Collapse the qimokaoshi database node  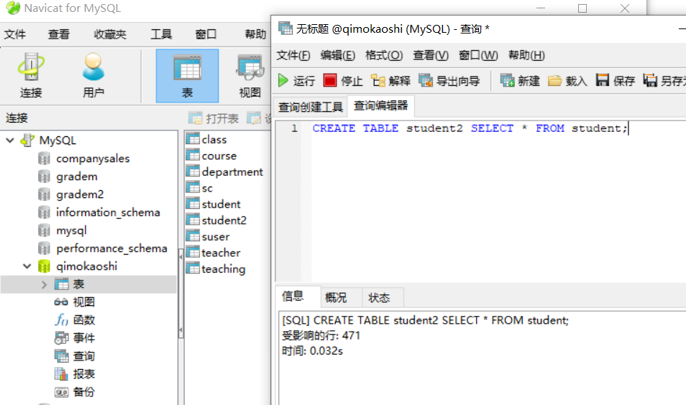(x=27, y=266)
